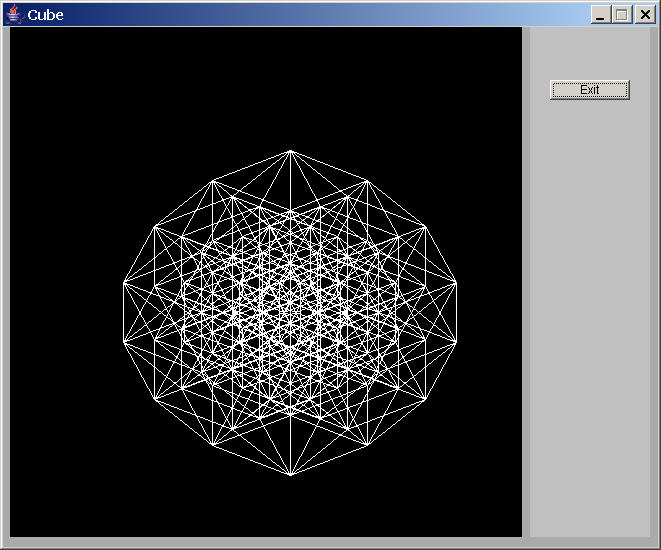Click the Cube title text
Image resolution: width=661 pixels, height=550 pixels.
[45, 15]
